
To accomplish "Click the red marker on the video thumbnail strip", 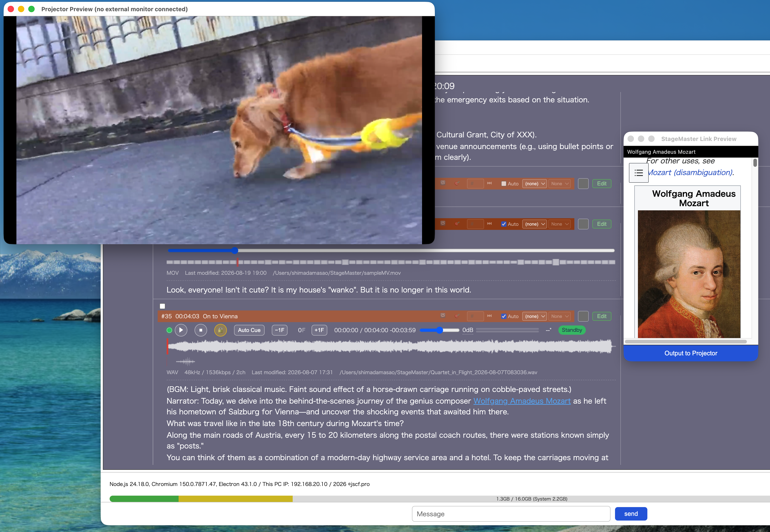I will pos(237,262).
